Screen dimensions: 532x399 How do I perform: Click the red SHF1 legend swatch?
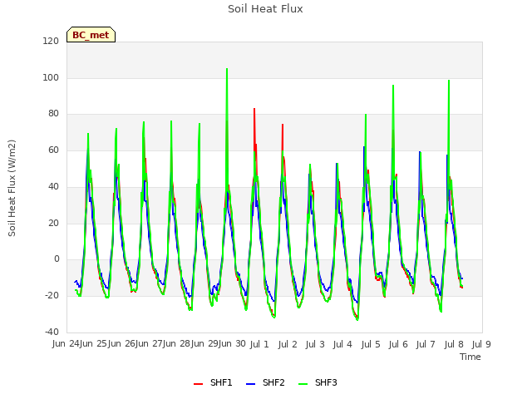tap(198, 383)
